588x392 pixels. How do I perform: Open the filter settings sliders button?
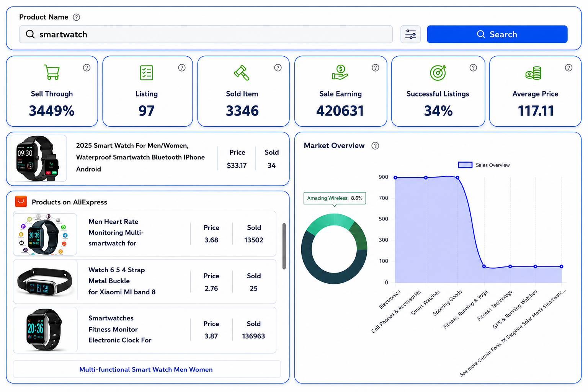(410, 34)
